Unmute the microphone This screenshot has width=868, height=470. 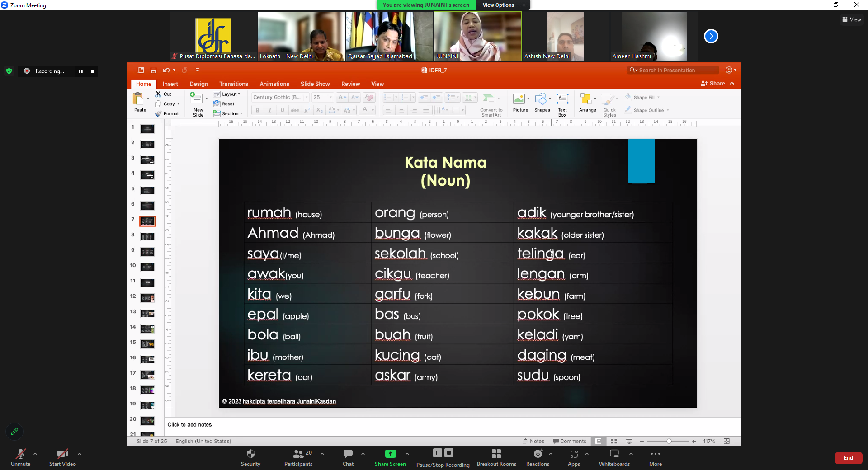(x=20, y=454)
